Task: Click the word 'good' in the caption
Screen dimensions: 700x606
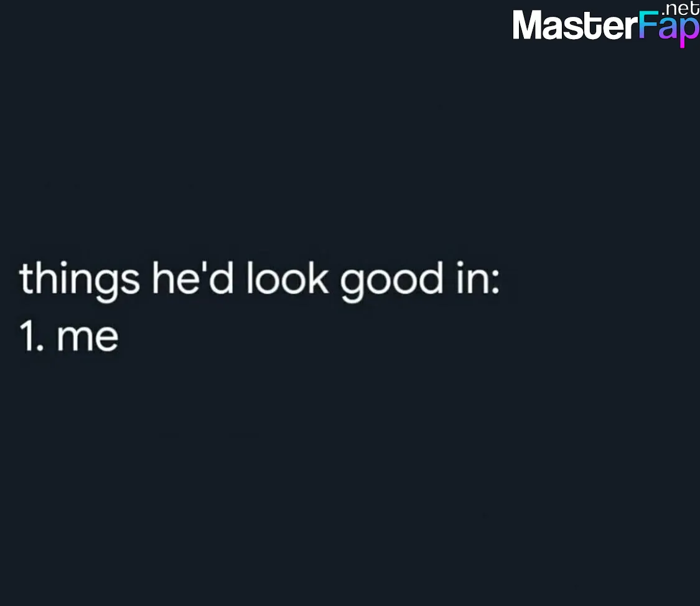Action: click(x=391, y=281)
